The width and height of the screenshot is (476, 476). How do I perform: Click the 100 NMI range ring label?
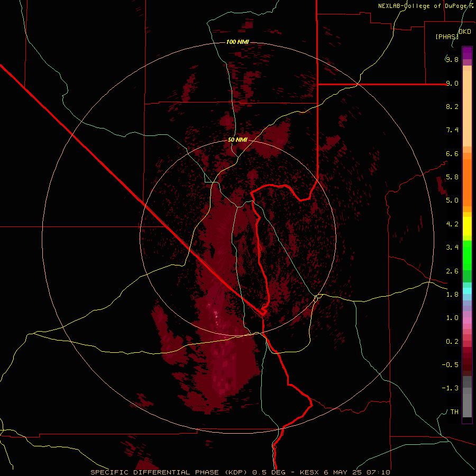tap(237, 42)
